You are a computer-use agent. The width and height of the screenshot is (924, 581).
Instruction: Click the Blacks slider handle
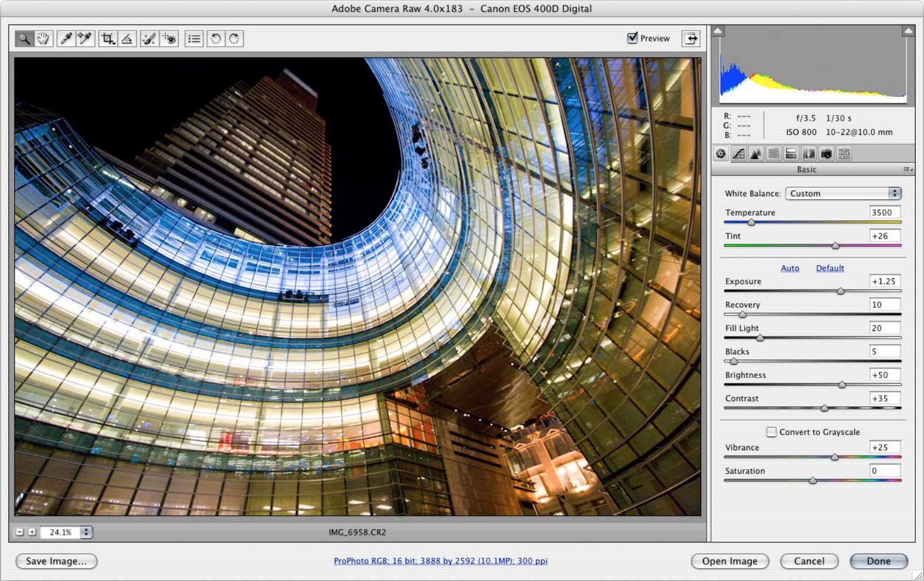click(x=733, y=361)
